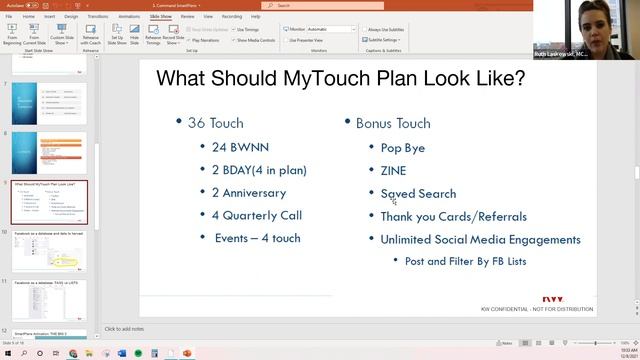640x360 pixels.
Task: Open Record Slide Show dropdown
Action: (173, 34)
